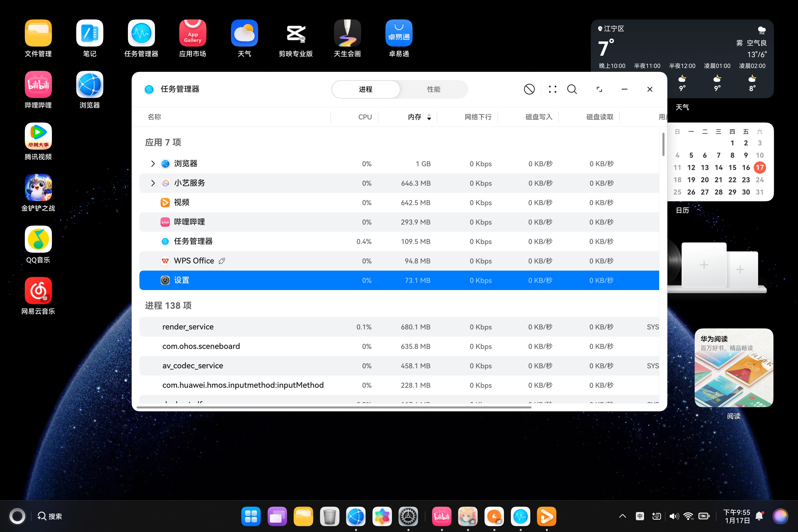The width and height of the screenshot is (798, 532).
Task: Open the four-dot view options icon
Action: click(552, 89)
